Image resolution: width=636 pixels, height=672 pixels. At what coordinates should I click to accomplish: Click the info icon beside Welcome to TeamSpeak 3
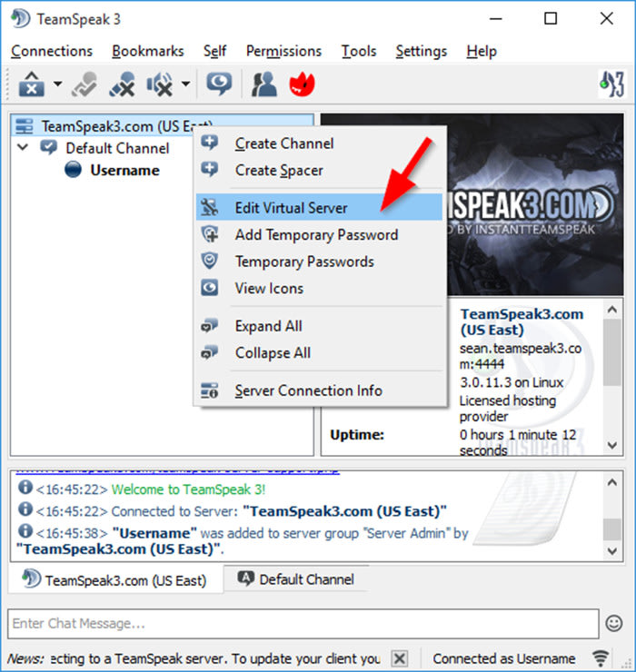coord(25,488)
